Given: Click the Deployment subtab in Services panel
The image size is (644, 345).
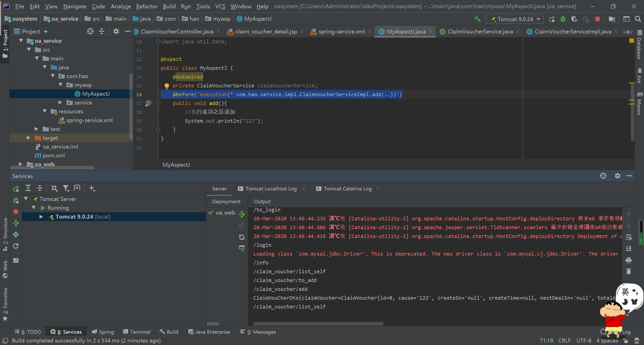Looking at the screenshot, I should pyautogui.click(x=226, y=201).
